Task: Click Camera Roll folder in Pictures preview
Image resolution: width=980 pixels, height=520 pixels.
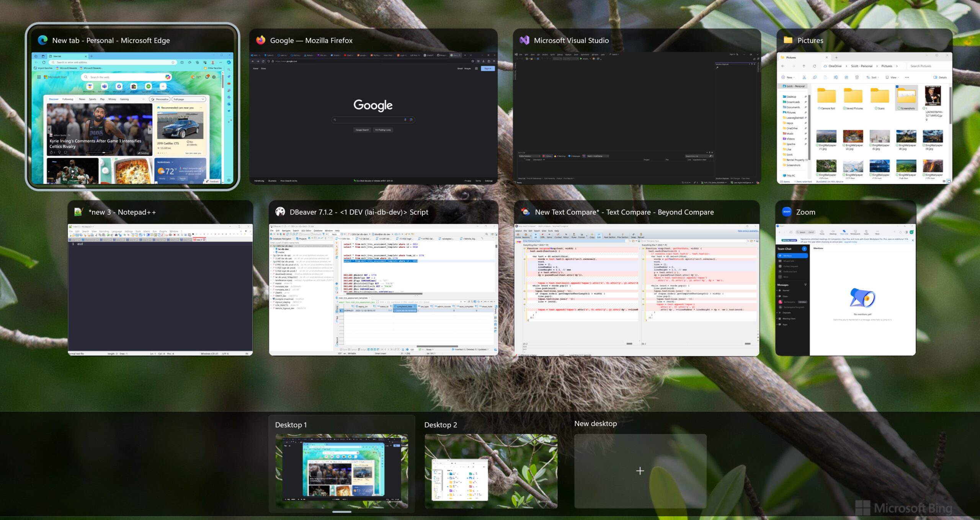Action: tap(826, 99)
